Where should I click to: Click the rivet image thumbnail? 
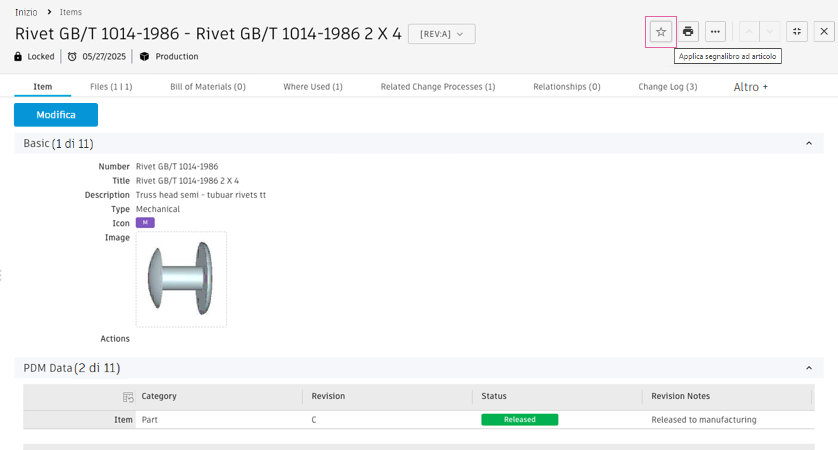181,279
